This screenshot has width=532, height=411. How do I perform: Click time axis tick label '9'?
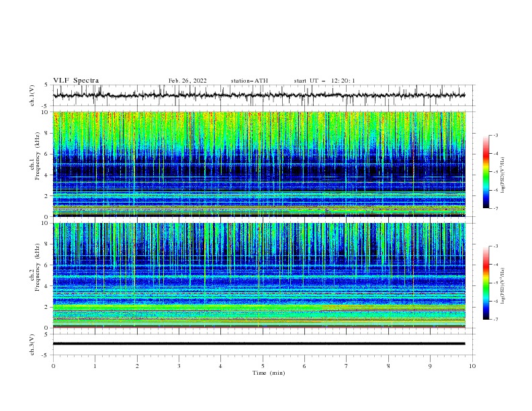pos(430,366)
